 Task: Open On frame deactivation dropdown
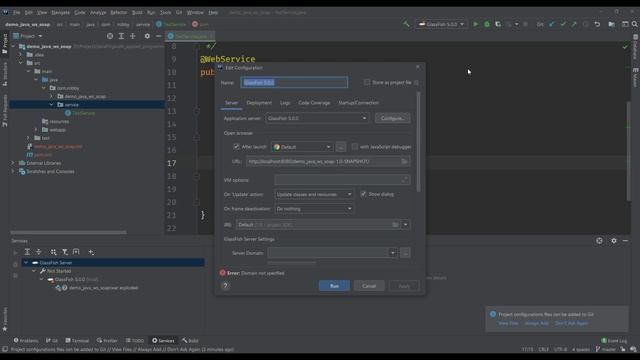(314, 209)
